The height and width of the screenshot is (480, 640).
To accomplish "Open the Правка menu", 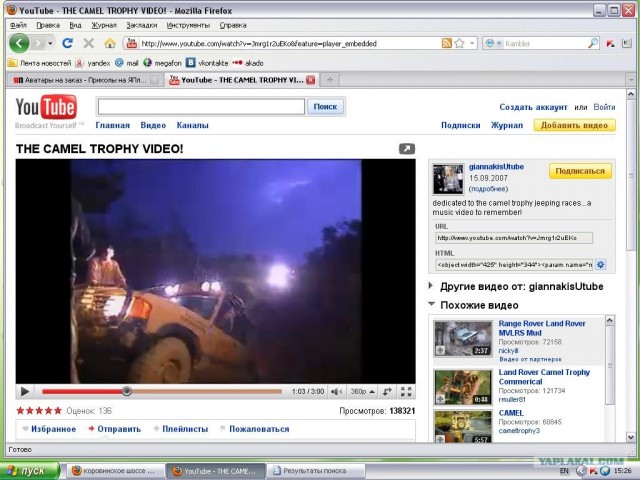I will 48,25.
